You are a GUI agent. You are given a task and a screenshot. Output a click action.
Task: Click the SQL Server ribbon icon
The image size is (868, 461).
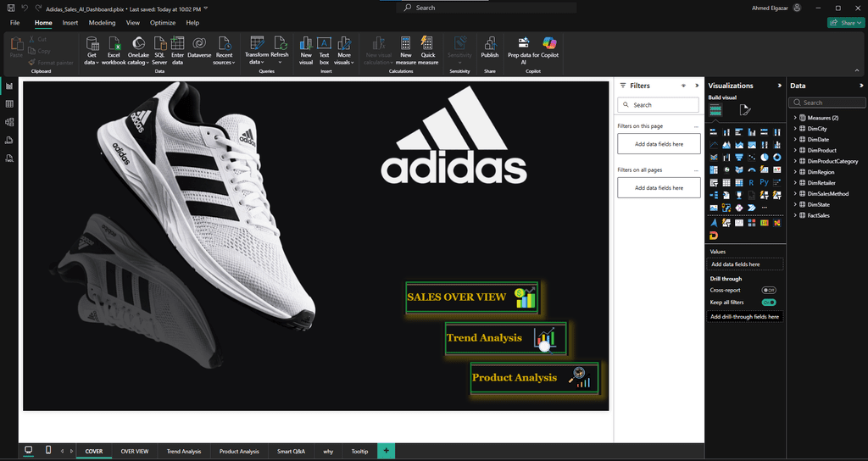point(159,50)
